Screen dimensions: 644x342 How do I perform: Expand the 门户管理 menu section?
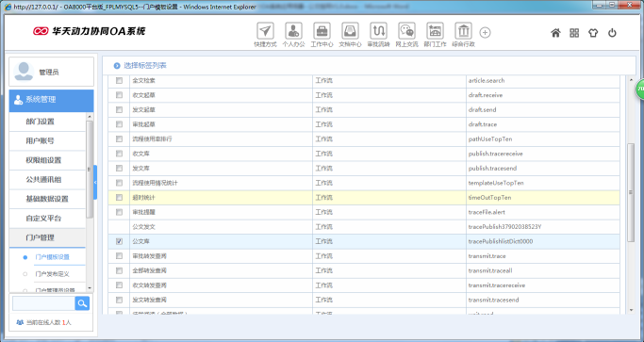(47, 237)
